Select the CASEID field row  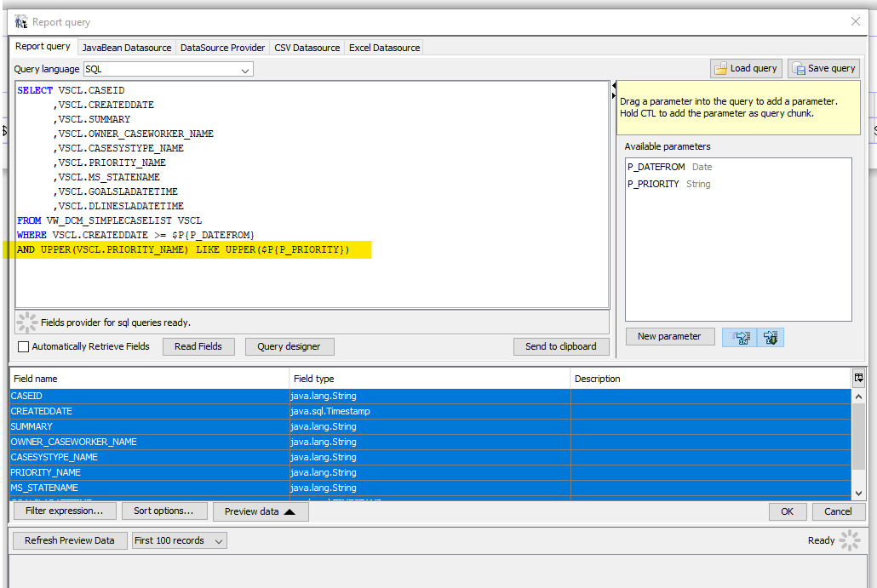tap(430, 396)
